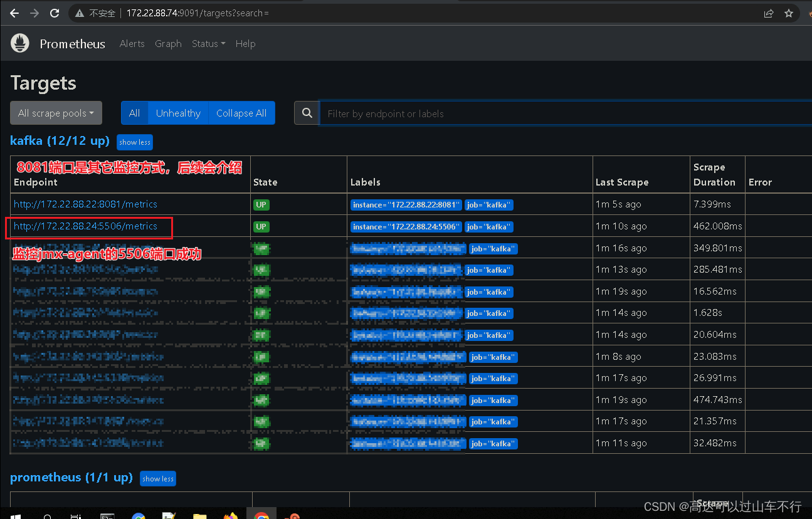The height and width of the screenshot is (519, 812).
Task: Go back with the browser back arrow
Action: [14, 13]
